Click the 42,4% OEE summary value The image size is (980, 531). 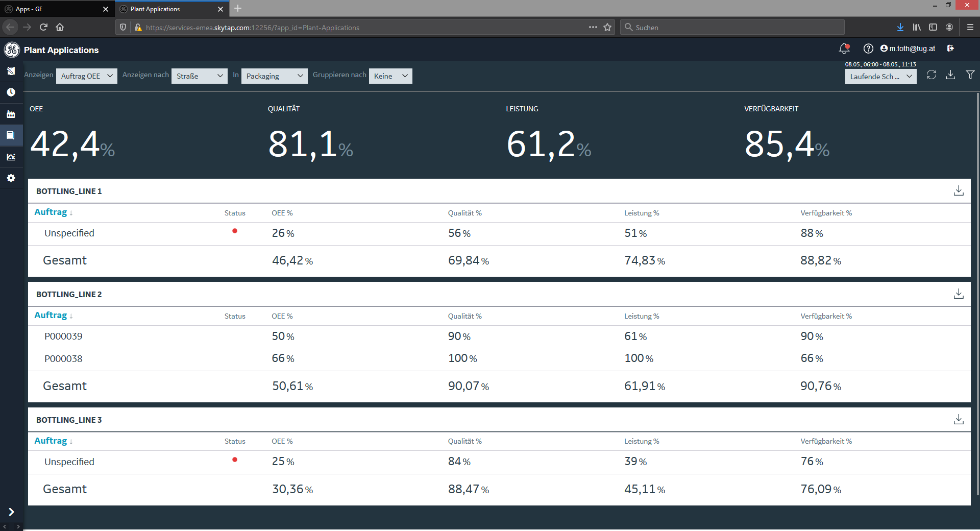[x=72, y=144]
